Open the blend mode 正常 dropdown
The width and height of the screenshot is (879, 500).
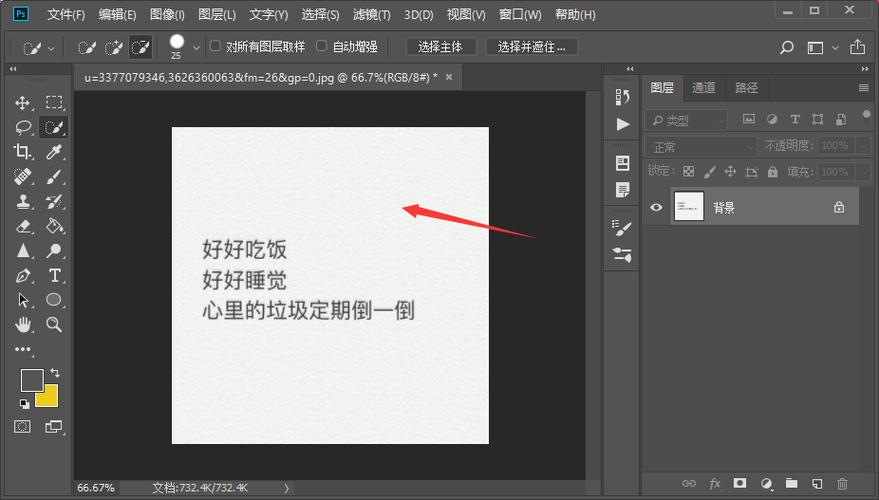point(701,147)
